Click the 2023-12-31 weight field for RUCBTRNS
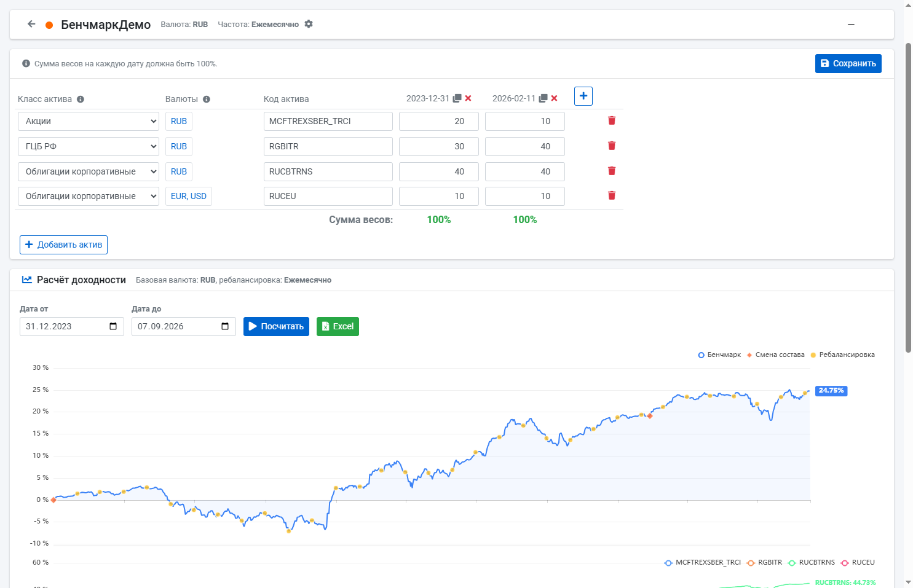This screenshot has height=588, width=913. [x=439, y=171]
